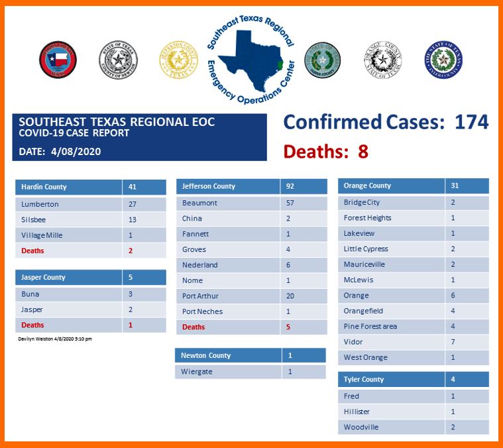Click the 'Orange County' table header
Image resolution: width=503 pixels, height=448 pixels.
point(414,186)
